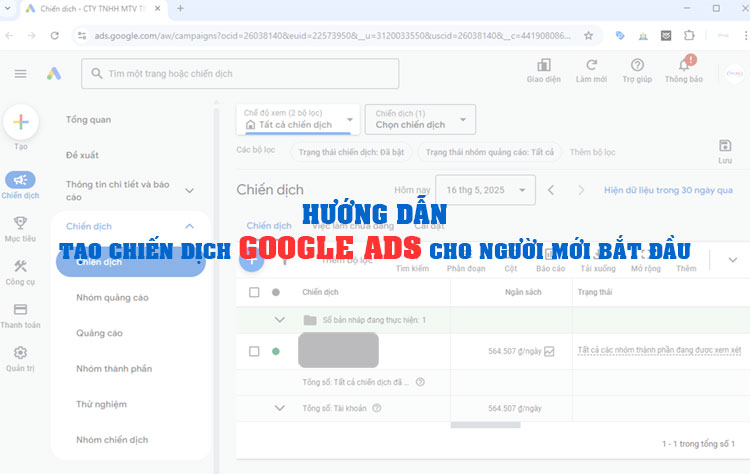This screenshot has width=750, height=474.
Task: Click status link Tất cả các nhóm thành phần
Action: coord(659,350)
